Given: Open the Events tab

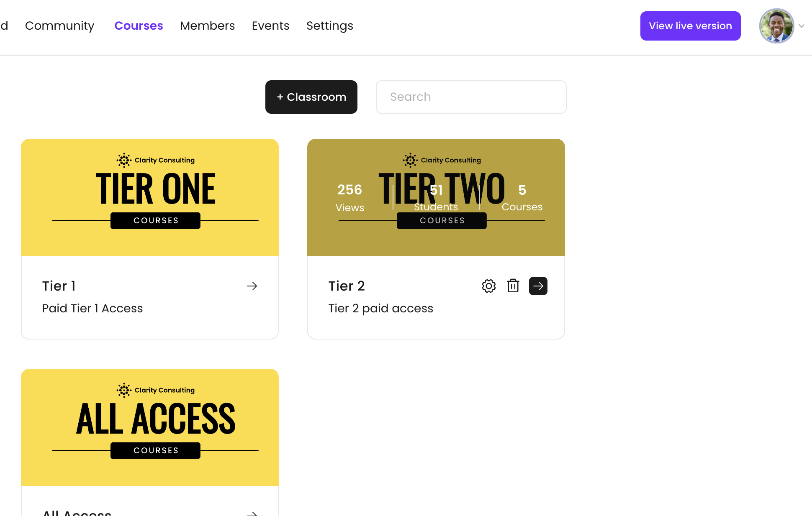Looking at the screenshot, I should (270, 26).
